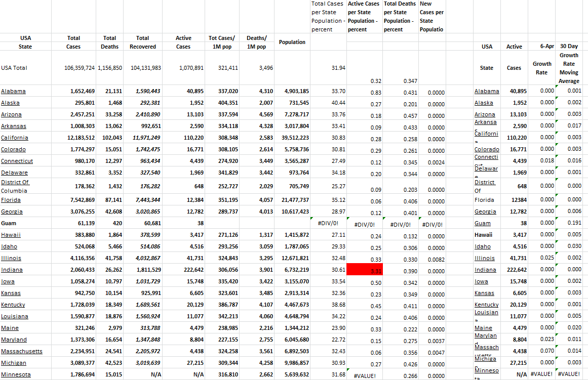Select the 6-Apr column header cell
Screen dimensions: 588x380
point(541,46)
